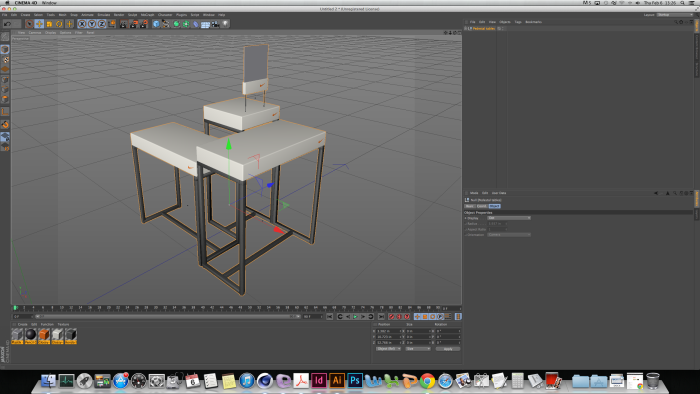Open the Size mode dropdown
This screenshot has width=700, height=394.
tap(418, 349)
